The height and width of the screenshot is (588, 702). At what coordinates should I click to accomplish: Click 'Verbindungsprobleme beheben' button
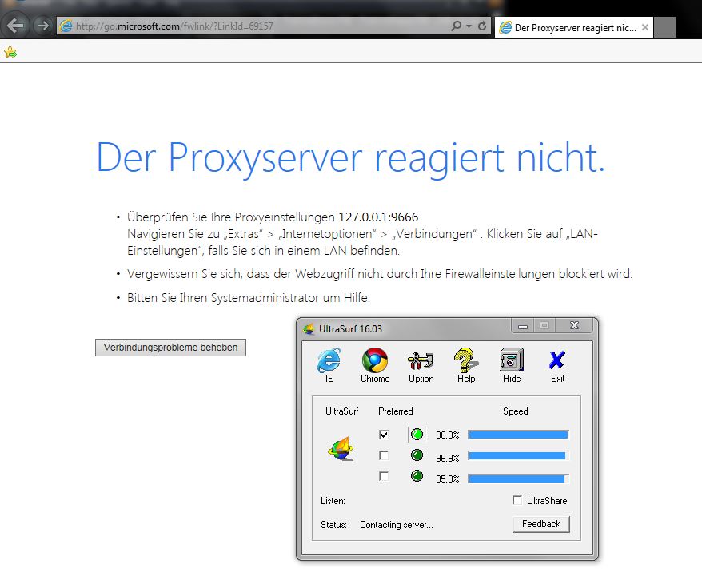pyautogui.click(x=170, y=348)
